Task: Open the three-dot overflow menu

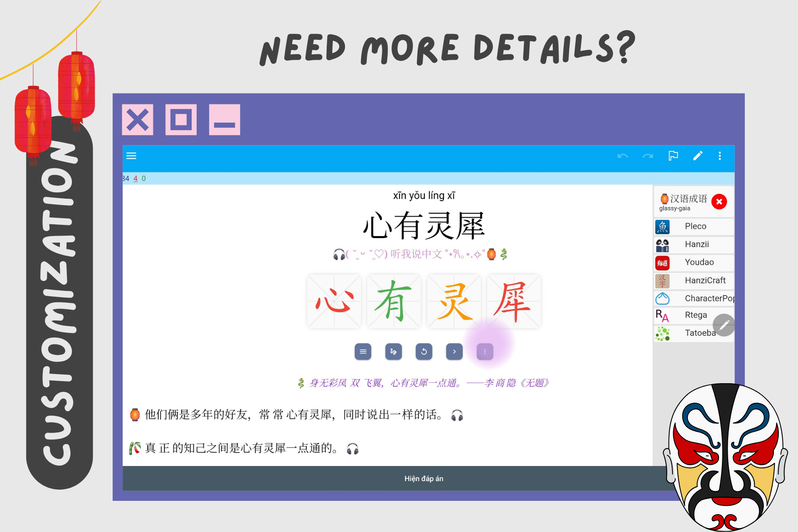Action: [x=720, y=156]
